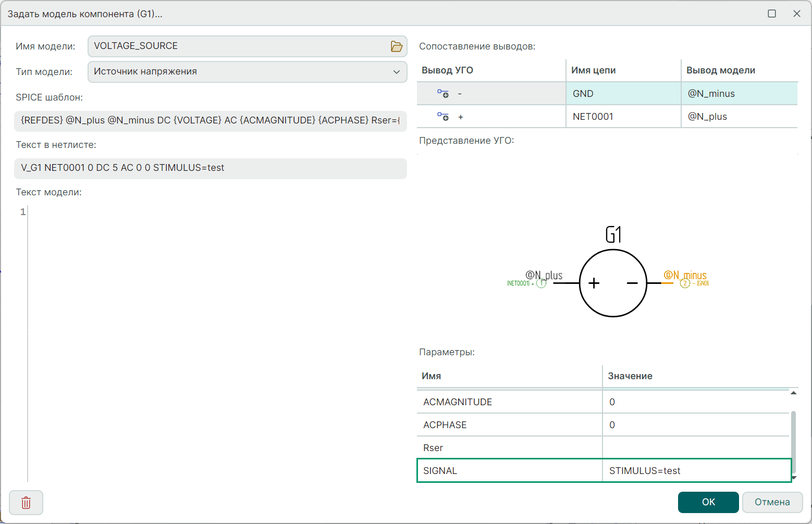The image size is (812, 524).
Task: Maximize the dialog window
Action: pos(772,14)
